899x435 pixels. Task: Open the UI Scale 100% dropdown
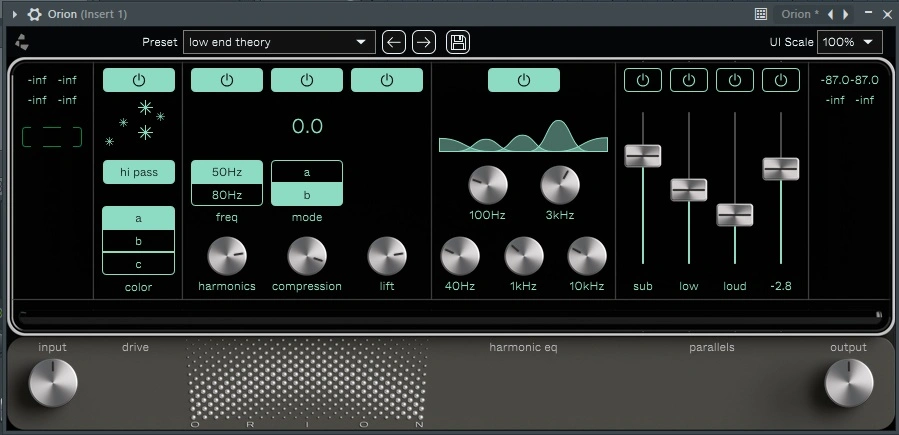pyautogui.click(x=850, y=42)
